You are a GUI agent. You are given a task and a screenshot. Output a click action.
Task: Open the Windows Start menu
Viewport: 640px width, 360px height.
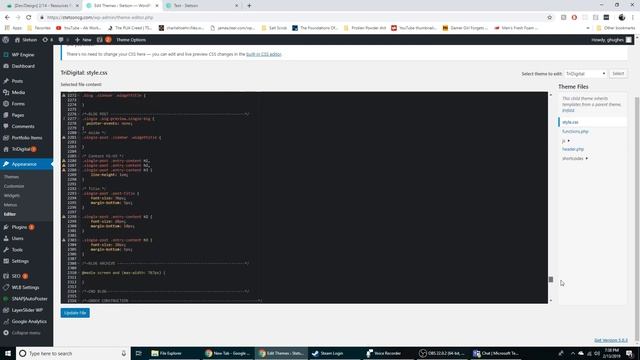8,353
